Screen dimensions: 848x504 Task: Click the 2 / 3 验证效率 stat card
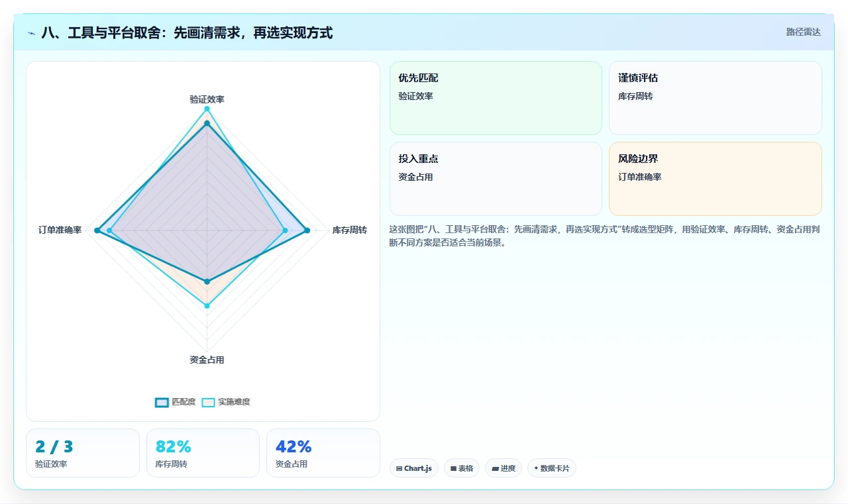click(83, 453)
